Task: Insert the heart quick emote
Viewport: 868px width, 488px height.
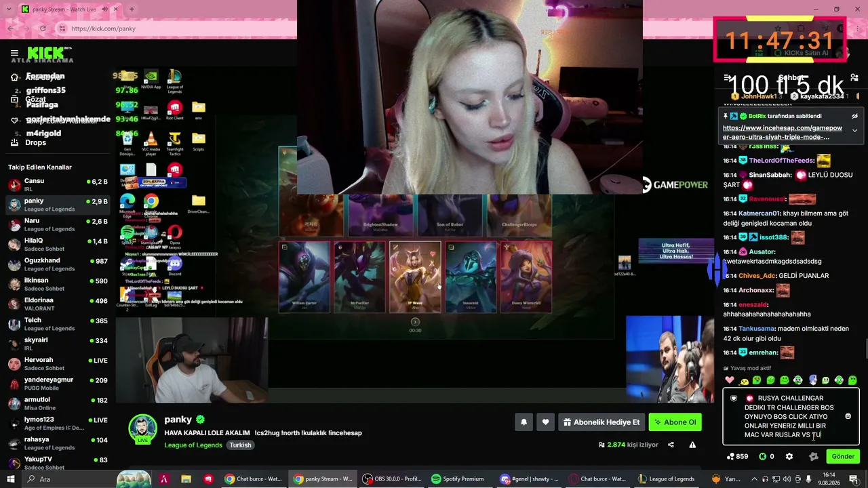Action: pos(730,380)
